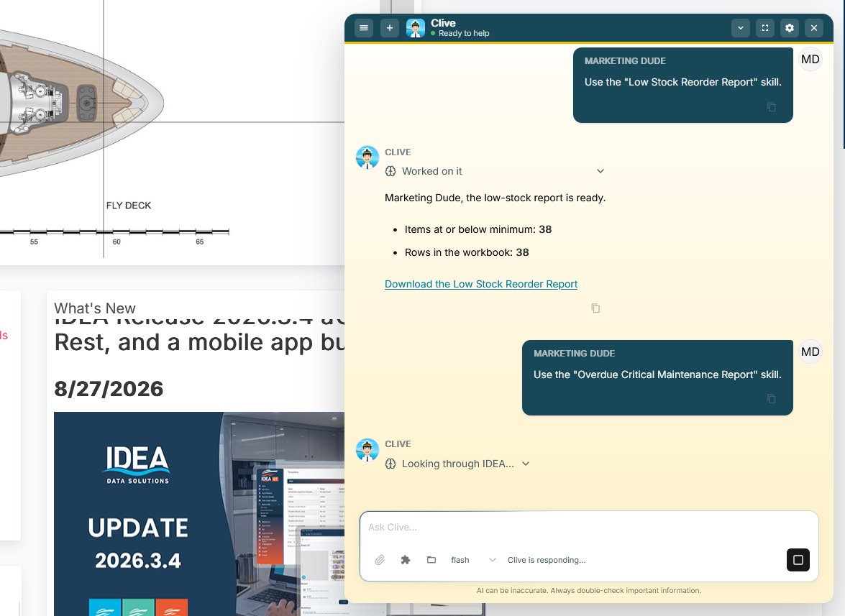Click "Items at or below minimum: 38"
Screen dimensions: 845x616
(x=478, y=229)
